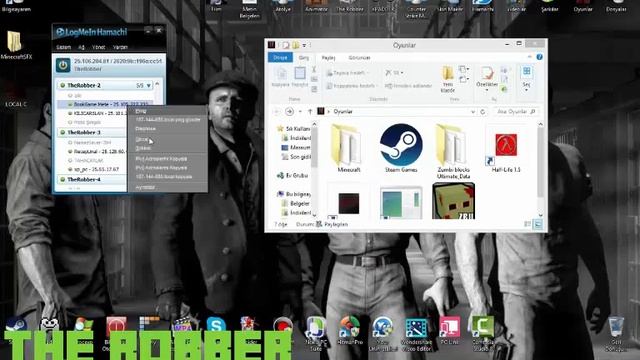640x360 pixels.
Task: Open the Özellikler properties dropdown
Action: 487,80
